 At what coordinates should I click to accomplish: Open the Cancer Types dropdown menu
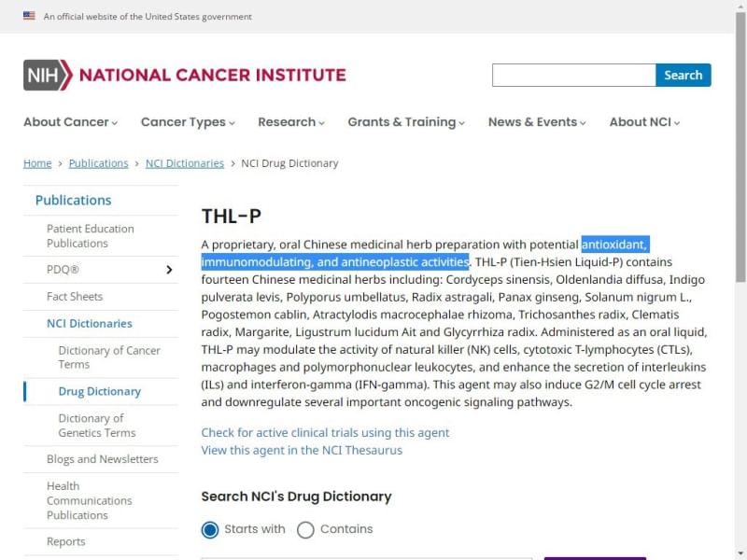coord(188,122)
